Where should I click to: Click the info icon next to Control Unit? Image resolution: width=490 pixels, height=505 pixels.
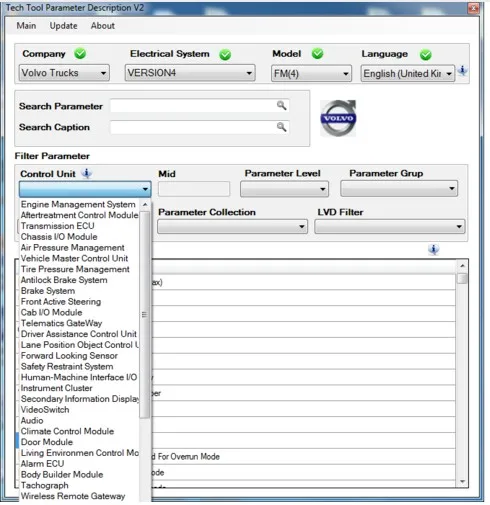point(87,173)
